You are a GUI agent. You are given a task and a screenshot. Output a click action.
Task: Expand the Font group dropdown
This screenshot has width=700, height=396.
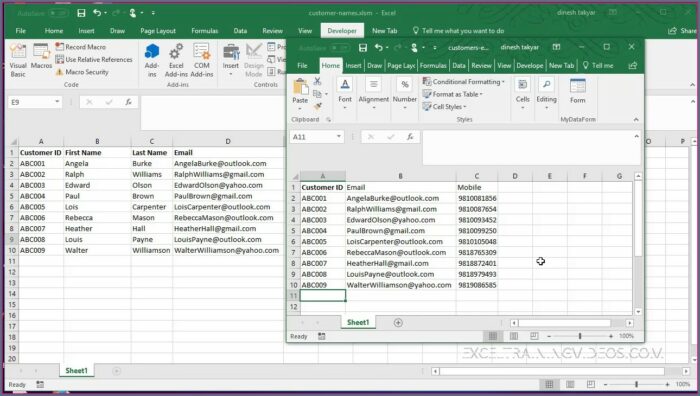[x=345, y=94]
